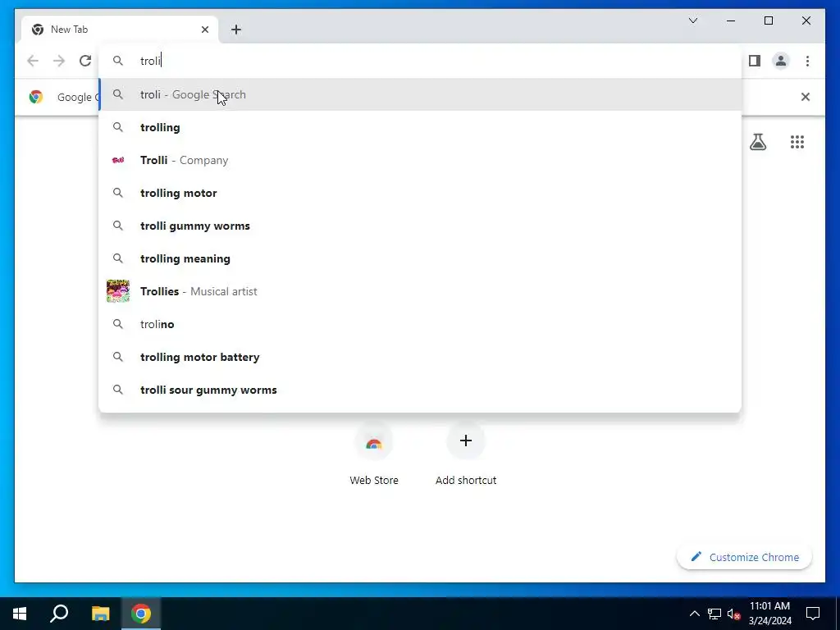Click the forward navigation arrow
Viewport: 840px width, 630px height.
(x=59, y=61)
